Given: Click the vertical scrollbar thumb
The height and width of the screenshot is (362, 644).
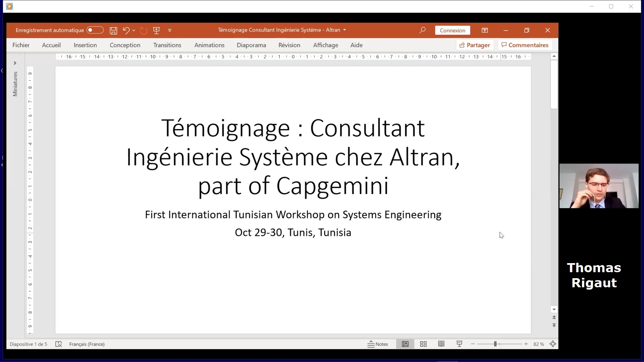Looking at the screenshot, I should tap(554, 84).
